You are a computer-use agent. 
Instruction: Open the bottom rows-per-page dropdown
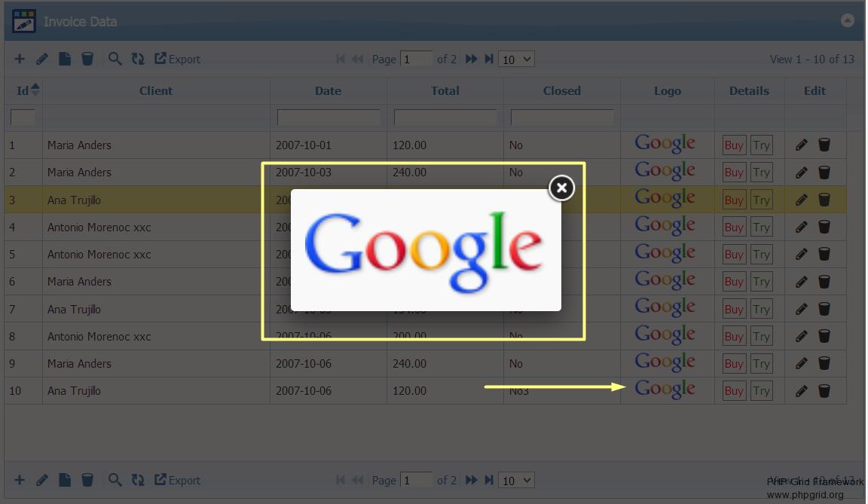[516, 480]
